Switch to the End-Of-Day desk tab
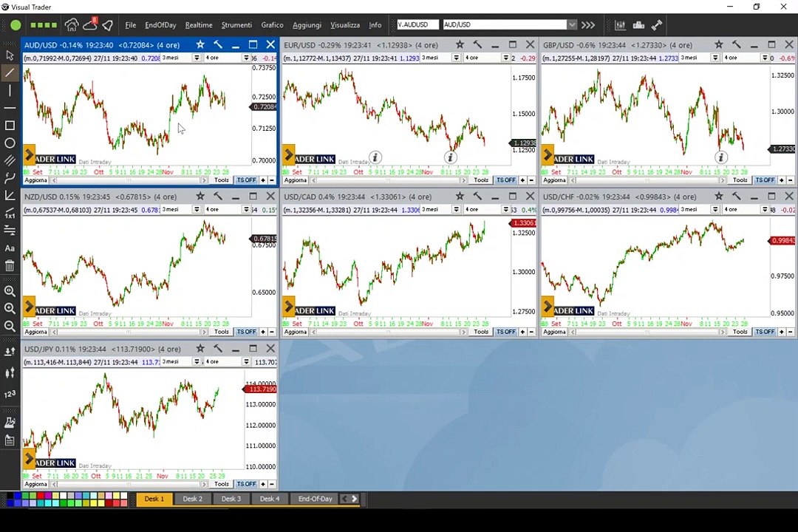 pos(315,499)
